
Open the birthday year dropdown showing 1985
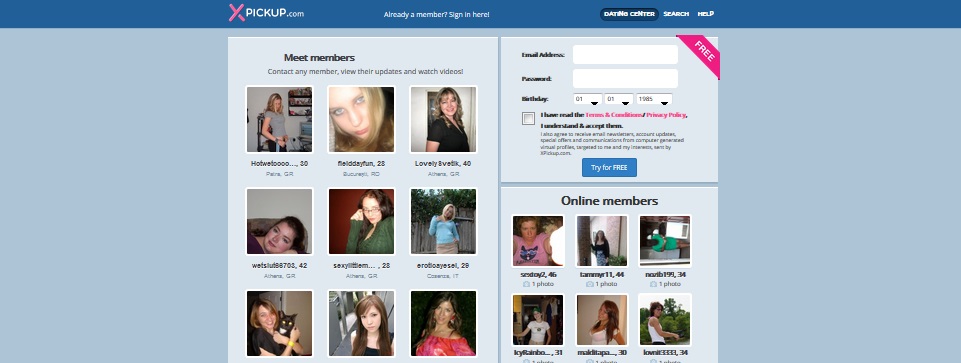click(654, 99)
